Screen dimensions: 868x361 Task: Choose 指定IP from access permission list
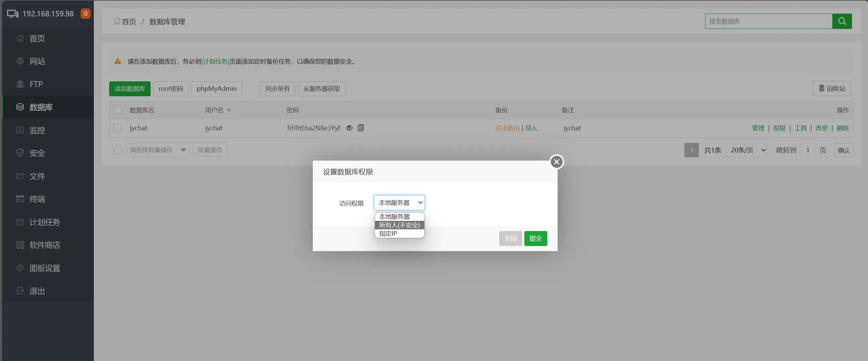[388, 233]
